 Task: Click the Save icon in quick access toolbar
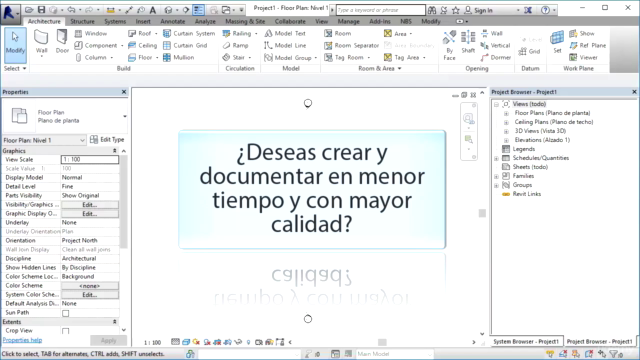[41, 10]
